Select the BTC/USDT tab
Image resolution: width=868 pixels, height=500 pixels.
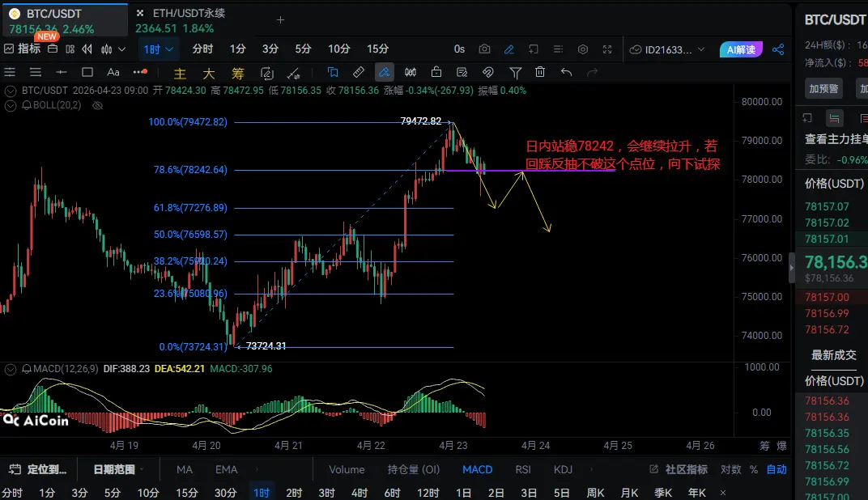coord(65,20)
